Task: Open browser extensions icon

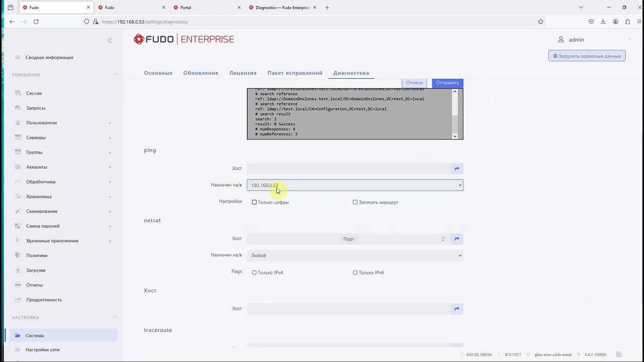Action: coord(627,22)
